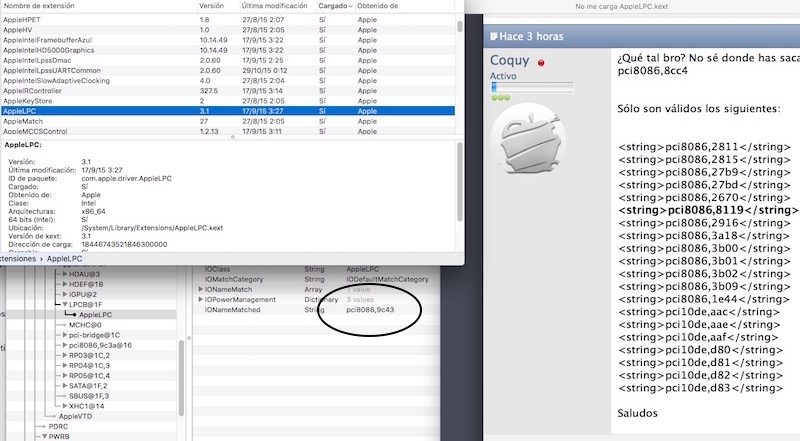
Task: Expand the HDEF@1B tree node
Action: coord(65,284)
